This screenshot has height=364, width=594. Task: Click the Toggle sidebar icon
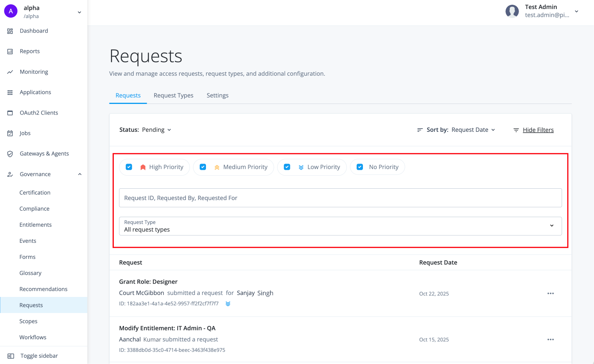click(10, 355)
